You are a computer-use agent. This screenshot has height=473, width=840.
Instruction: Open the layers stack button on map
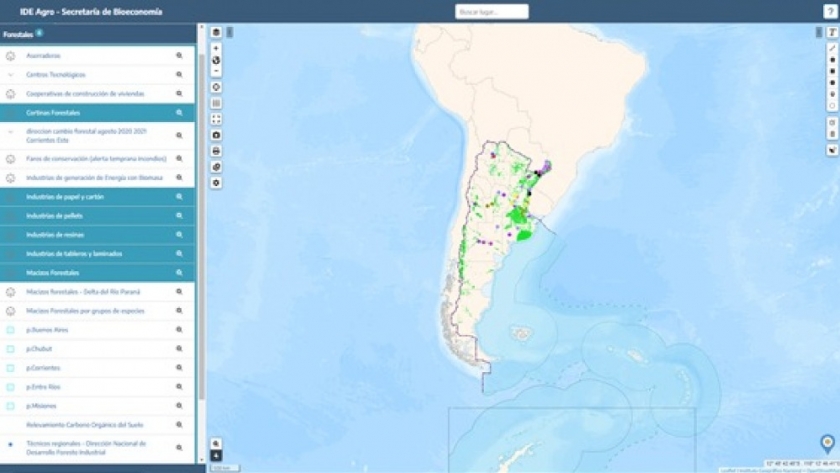point(216,33)
